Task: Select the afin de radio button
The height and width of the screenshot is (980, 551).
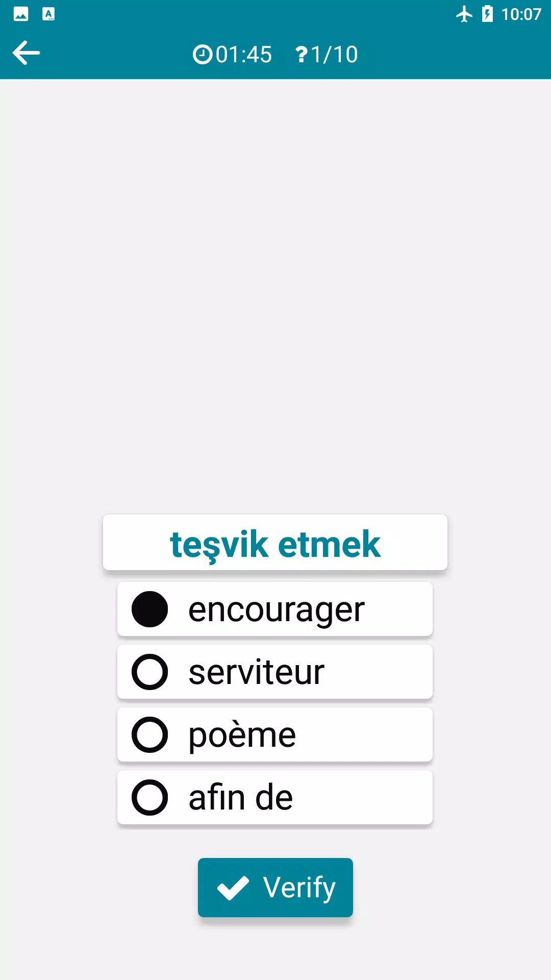Action: [149, 797]
